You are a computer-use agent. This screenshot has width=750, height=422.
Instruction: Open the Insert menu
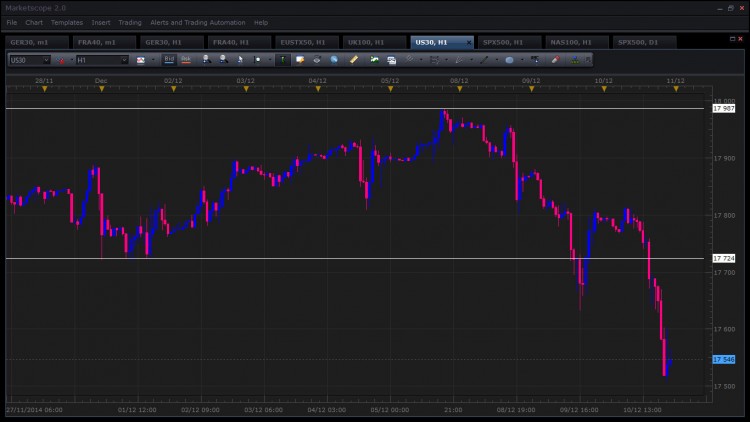[x=101, y=22]
